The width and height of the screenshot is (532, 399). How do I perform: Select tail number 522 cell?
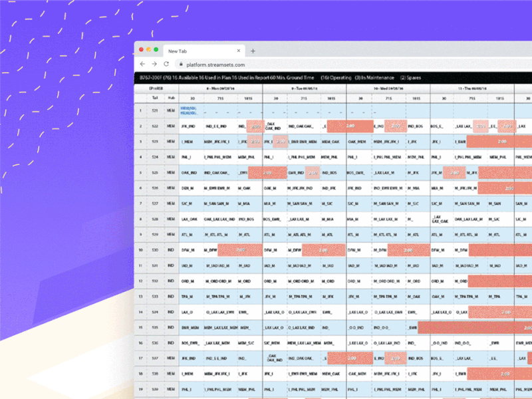tap(155, 126)
